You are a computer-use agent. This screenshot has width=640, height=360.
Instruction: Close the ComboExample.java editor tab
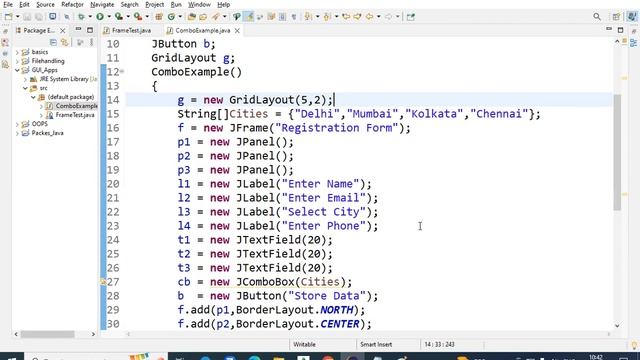coord(237,31)
